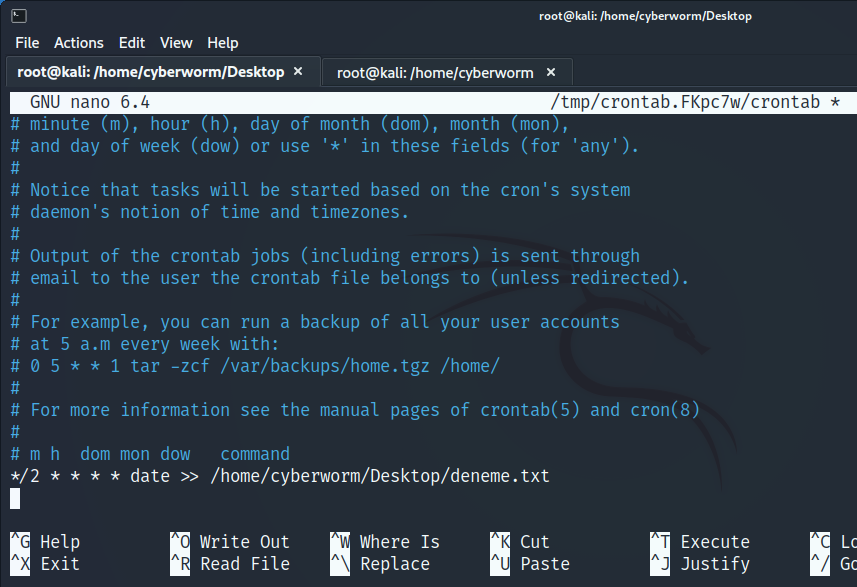The image size is (857, 587).
Task: Open the View menu
Action: 176,43
